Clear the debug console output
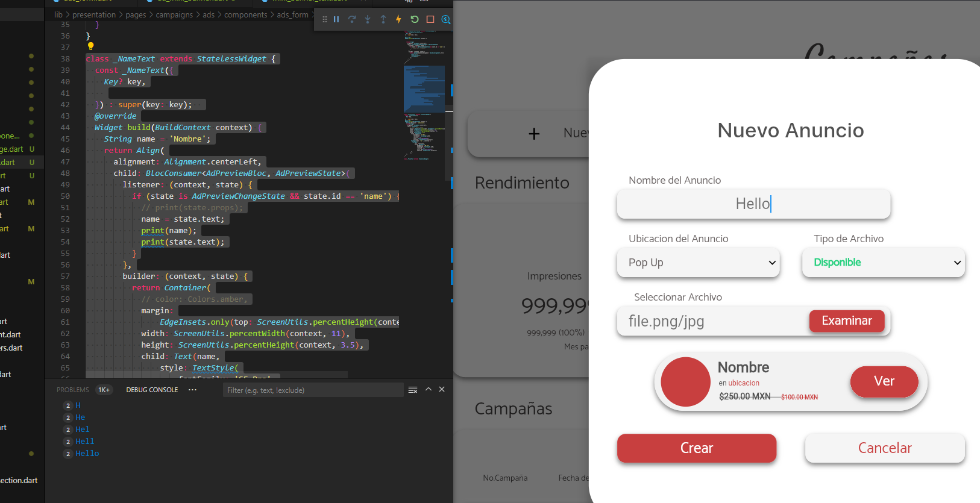 click(413, 390)
